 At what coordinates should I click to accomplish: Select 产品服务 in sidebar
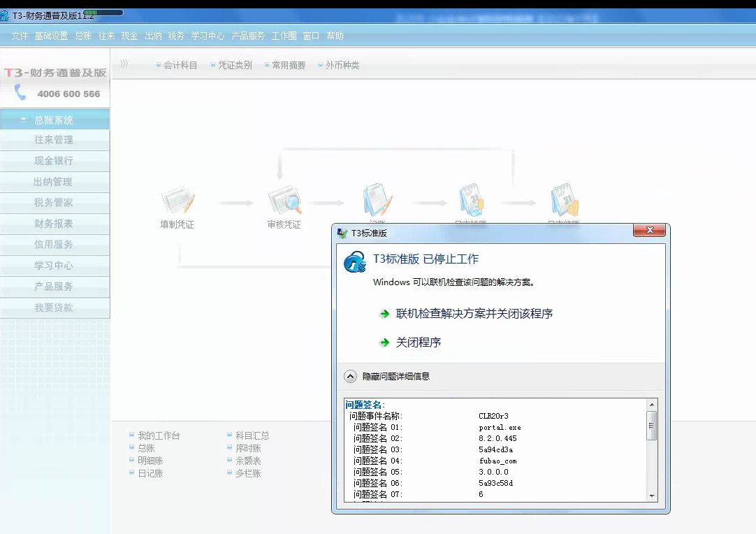coord(54,287)
